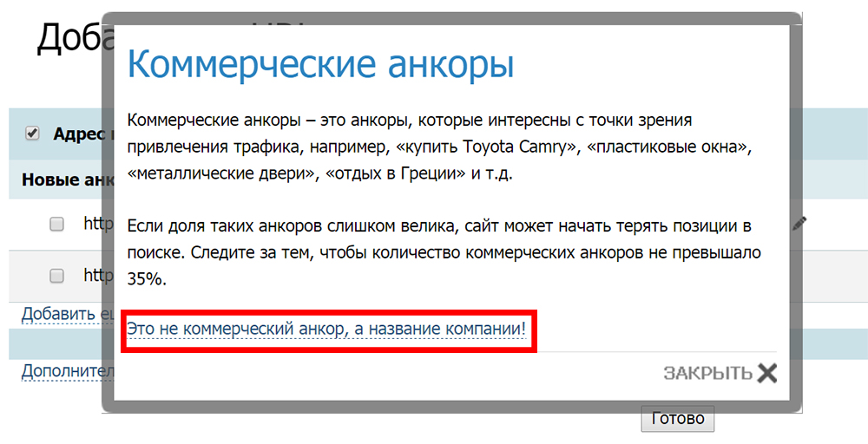Tick the checkbox of the second http row
868x444 pixels.
tap(56, 276)
